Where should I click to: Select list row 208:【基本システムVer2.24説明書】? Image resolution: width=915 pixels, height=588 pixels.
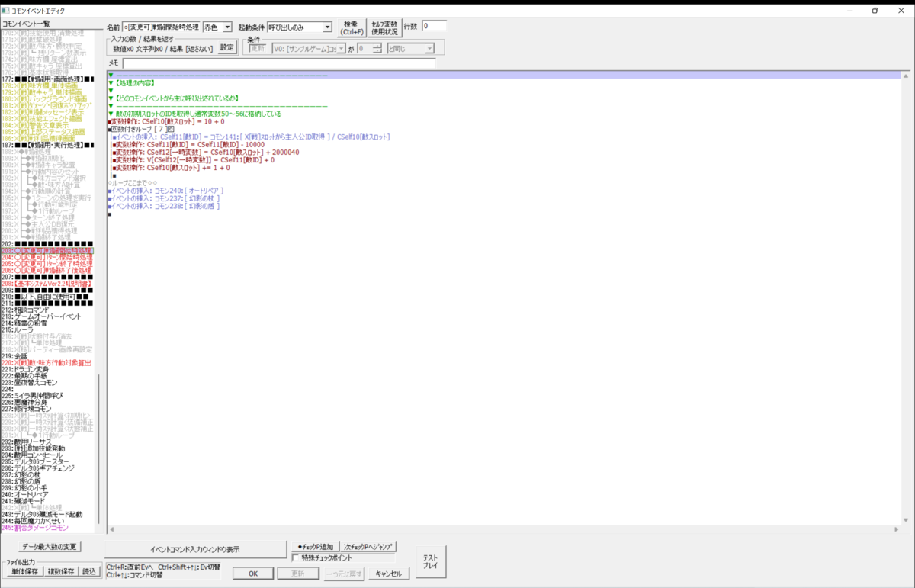[47, 283]
